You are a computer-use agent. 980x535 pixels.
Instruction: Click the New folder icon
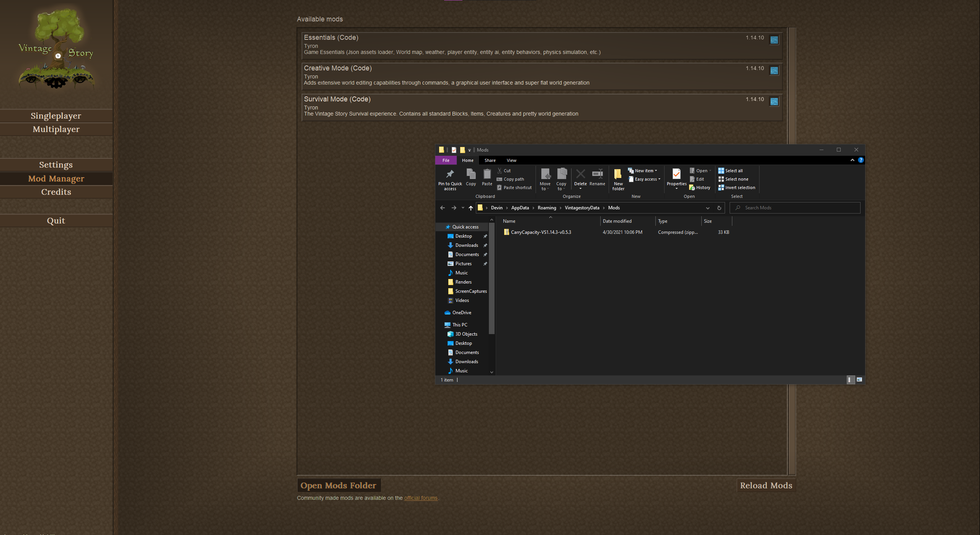(618, 175)
